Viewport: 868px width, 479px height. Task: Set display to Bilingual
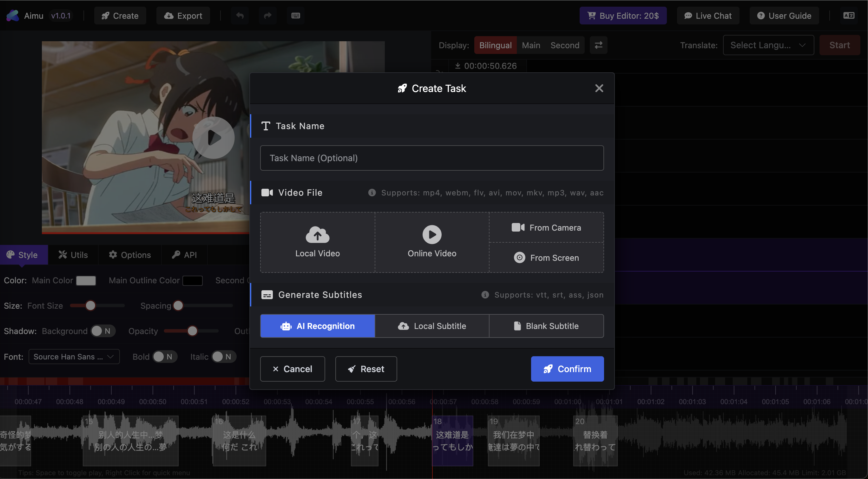pos(495,45)
